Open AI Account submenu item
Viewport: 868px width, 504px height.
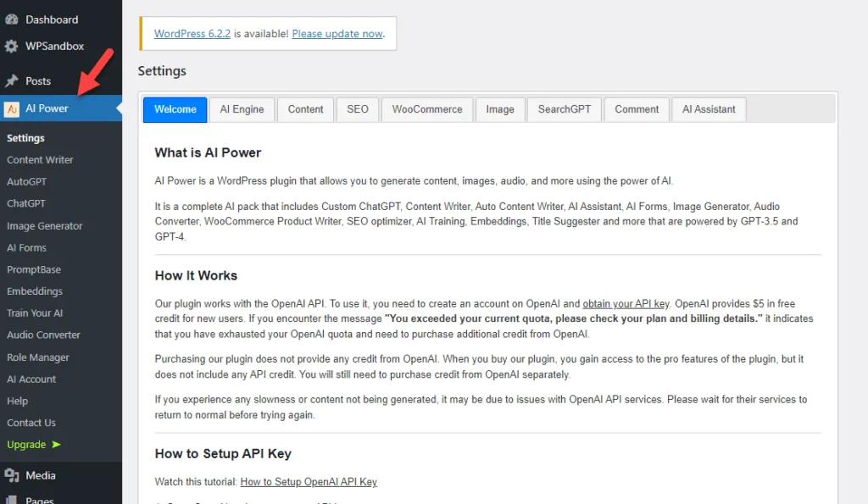31,379
